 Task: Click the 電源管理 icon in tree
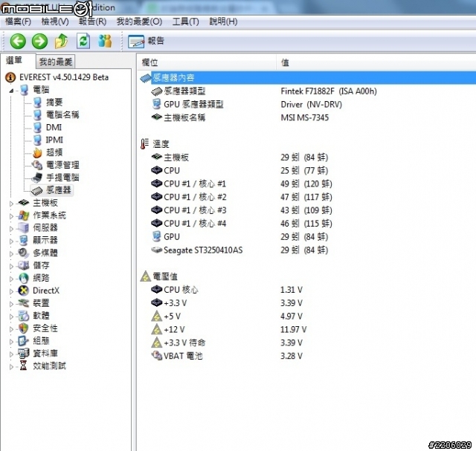38,165
